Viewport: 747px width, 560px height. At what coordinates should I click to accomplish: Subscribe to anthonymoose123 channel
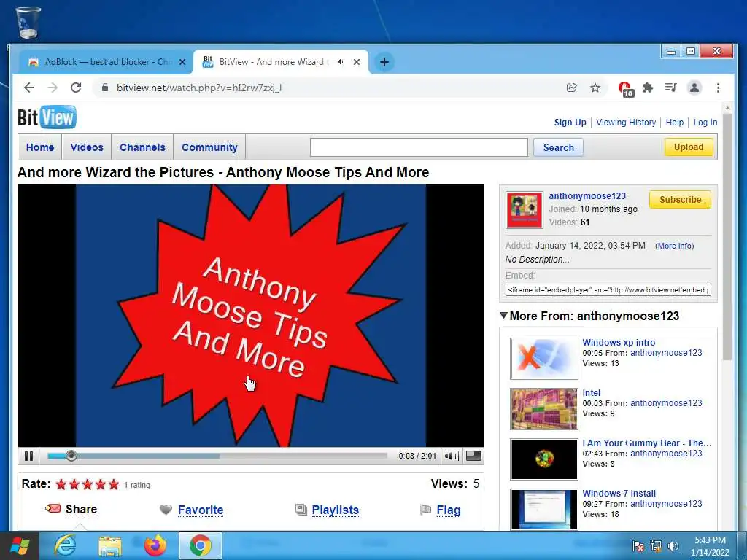(x=680, y=200)
